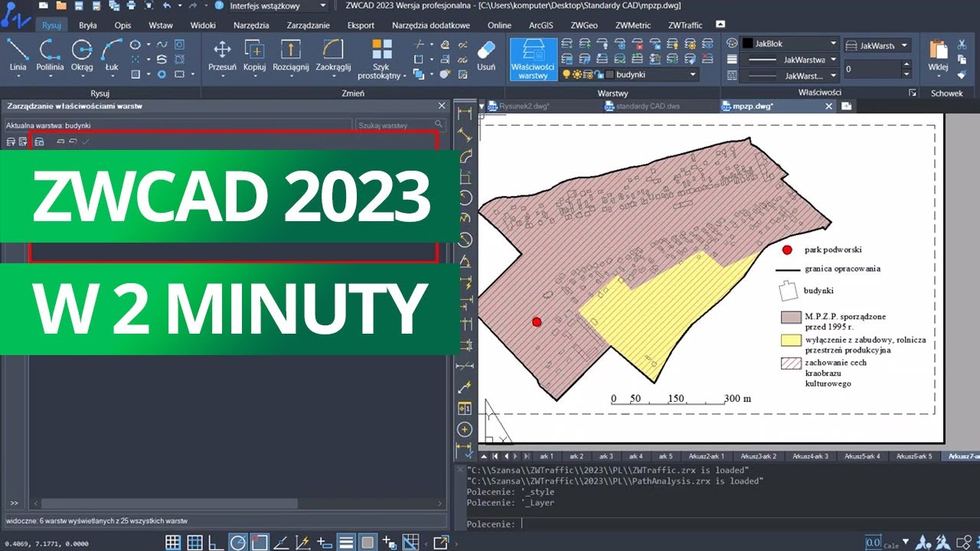
Task: Click the Open folder icon in quick access toolbar
Action: click(x=61, y=5)
